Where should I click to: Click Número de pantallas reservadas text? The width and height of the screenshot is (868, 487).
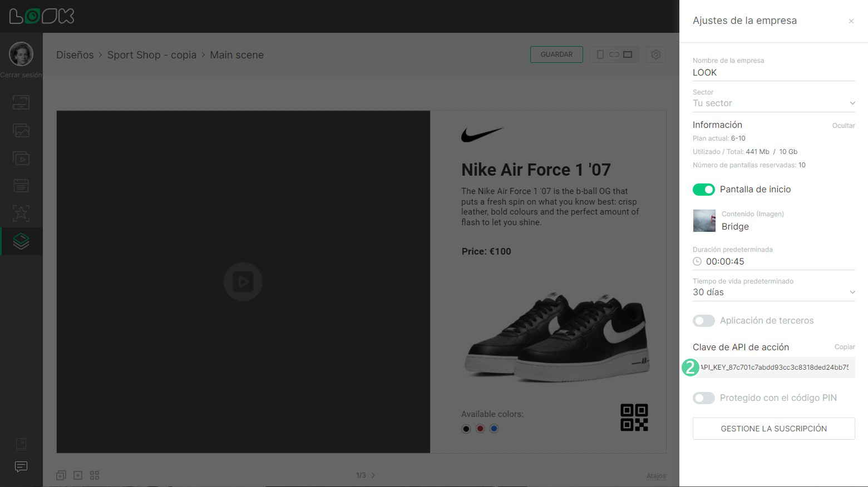[x=749, y=165]
